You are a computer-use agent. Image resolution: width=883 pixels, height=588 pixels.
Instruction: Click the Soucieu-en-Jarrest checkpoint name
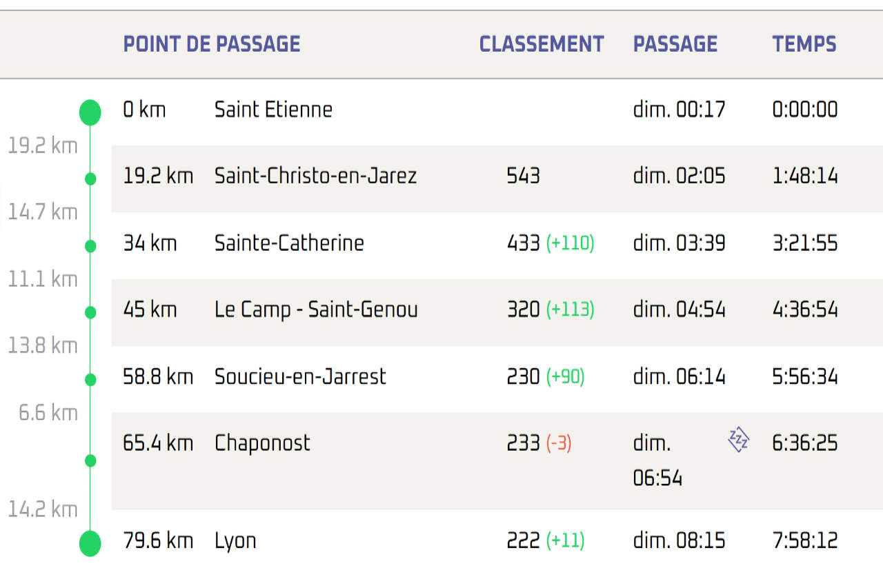300,376
